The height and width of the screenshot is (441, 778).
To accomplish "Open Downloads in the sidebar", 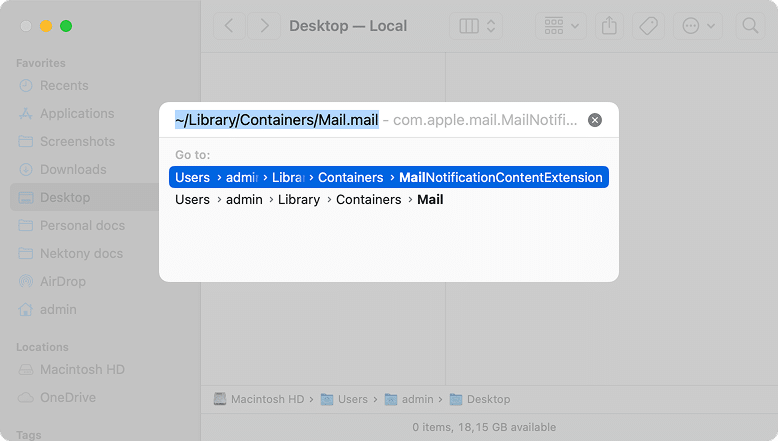I will 73,170.
